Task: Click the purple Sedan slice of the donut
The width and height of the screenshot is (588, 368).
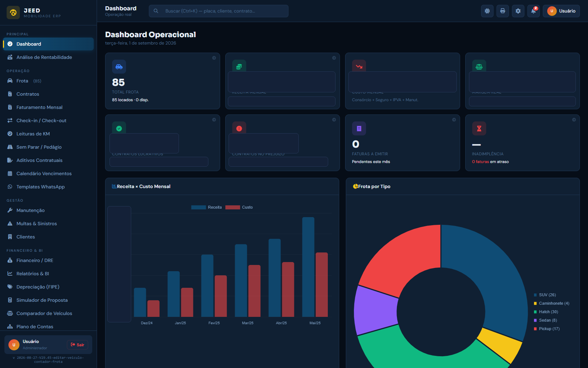Action: point(376,311)
